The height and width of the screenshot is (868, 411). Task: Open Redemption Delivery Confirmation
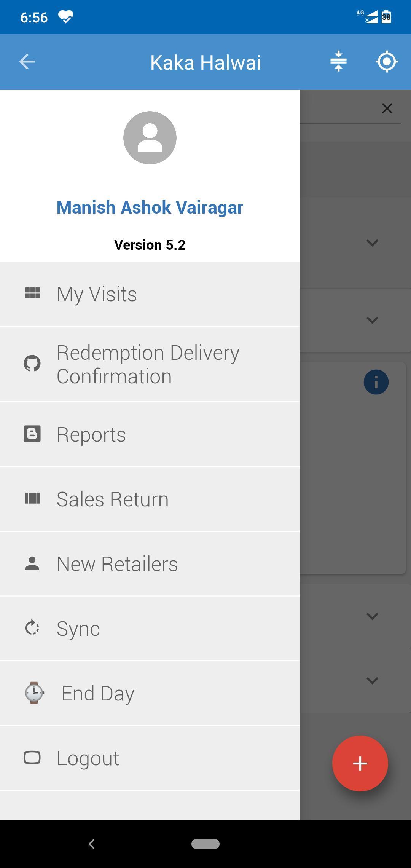coord(150,364)
